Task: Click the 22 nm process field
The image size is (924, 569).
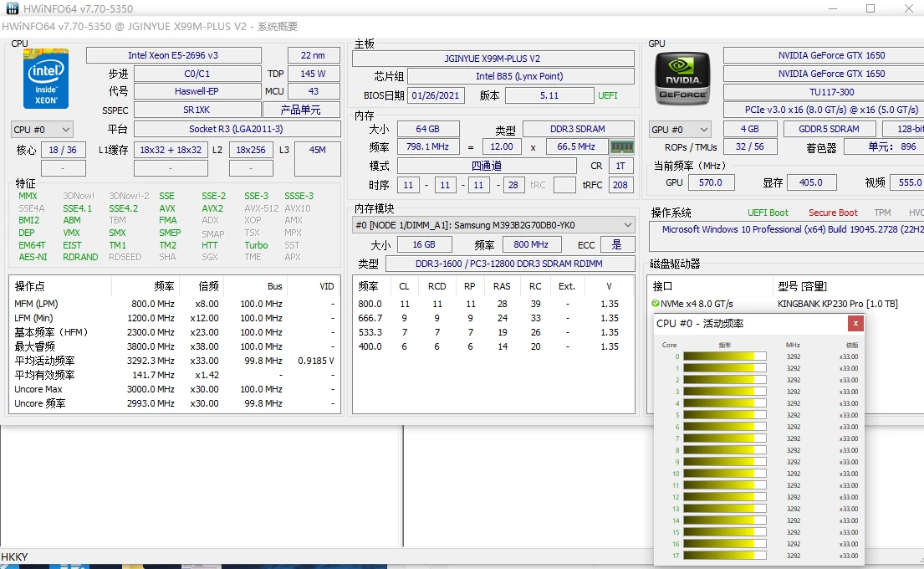Action: (x=314, y=55)
